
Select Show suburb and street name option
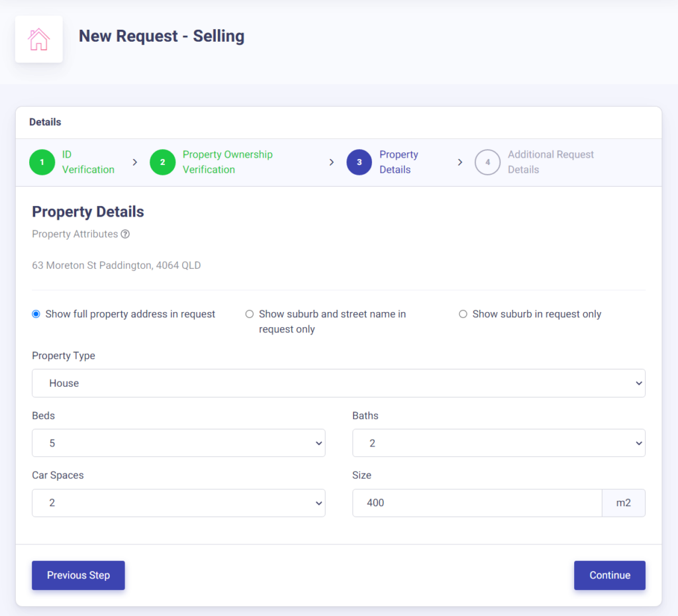coord(250,314)
